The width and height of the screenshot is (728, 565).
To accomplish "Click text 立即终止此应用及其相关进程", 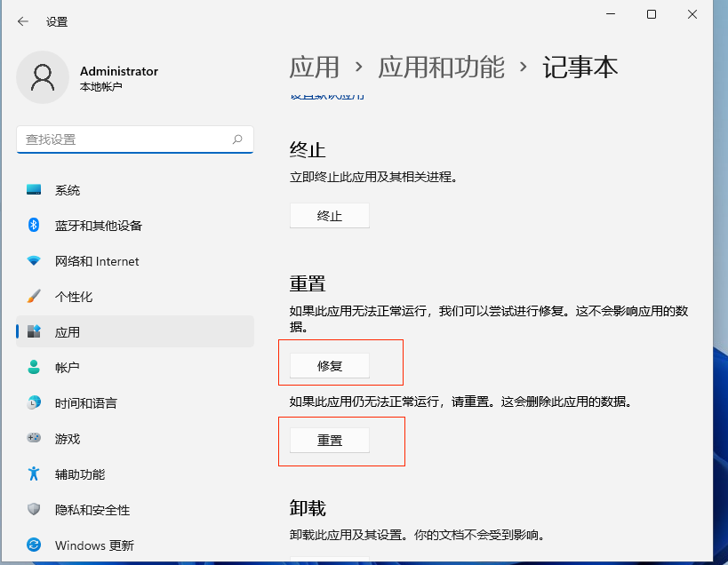I will click(x=373, y=177).
